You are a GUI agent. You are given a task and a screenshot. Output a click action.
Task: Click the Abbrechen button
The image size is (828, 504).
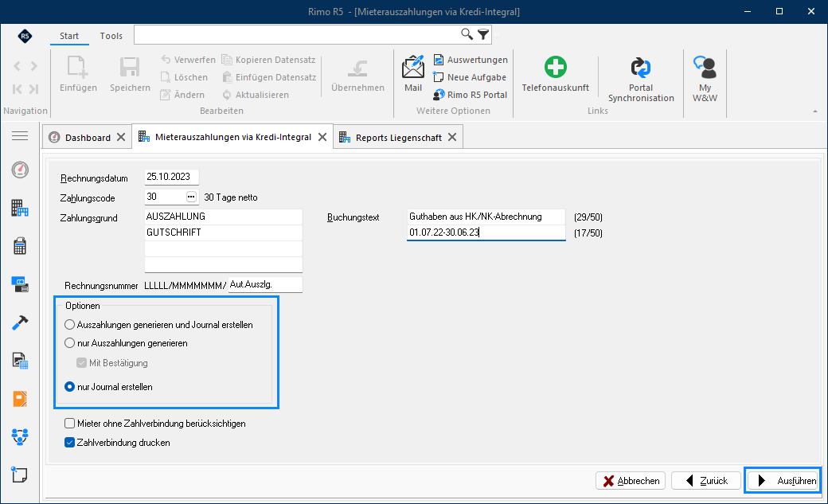coord(631,481)
